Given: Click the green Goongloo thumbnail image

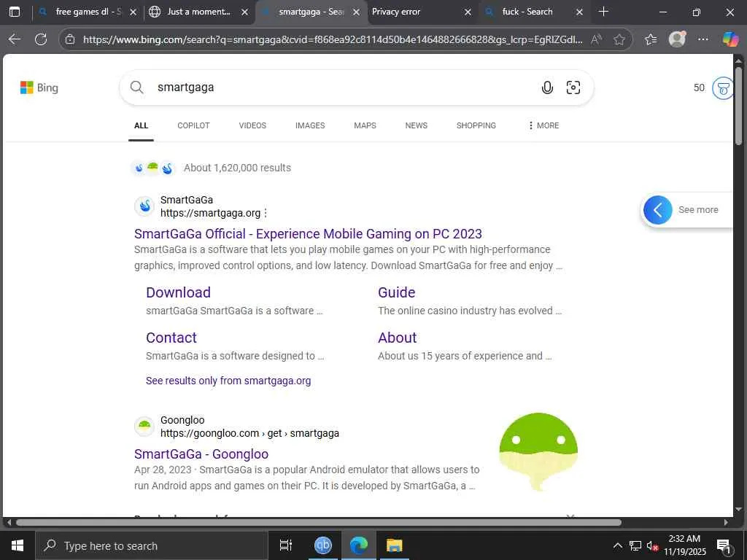Looking at the screenshot, I should 538,452.
